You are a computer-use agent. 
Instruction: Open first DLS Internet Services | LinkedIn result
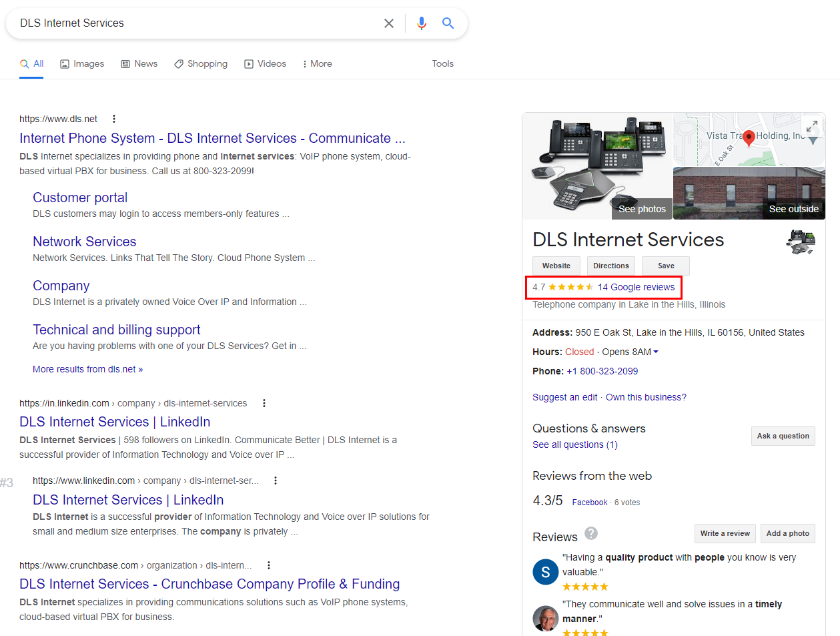115,422
